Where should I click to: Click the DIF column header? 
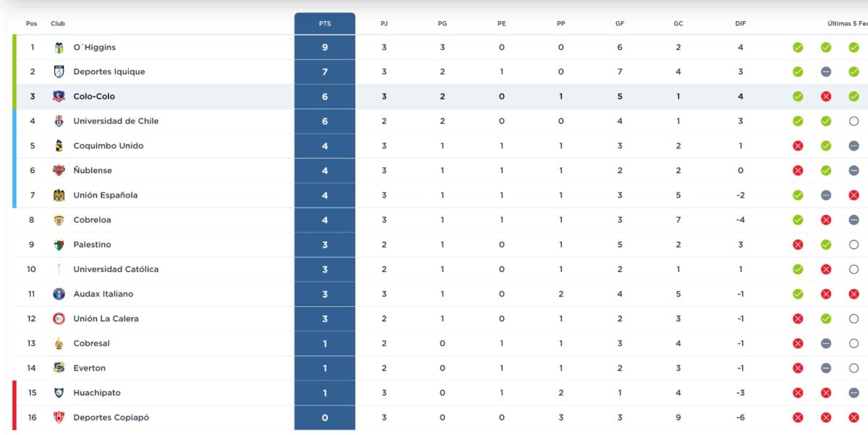pos(740,23)
